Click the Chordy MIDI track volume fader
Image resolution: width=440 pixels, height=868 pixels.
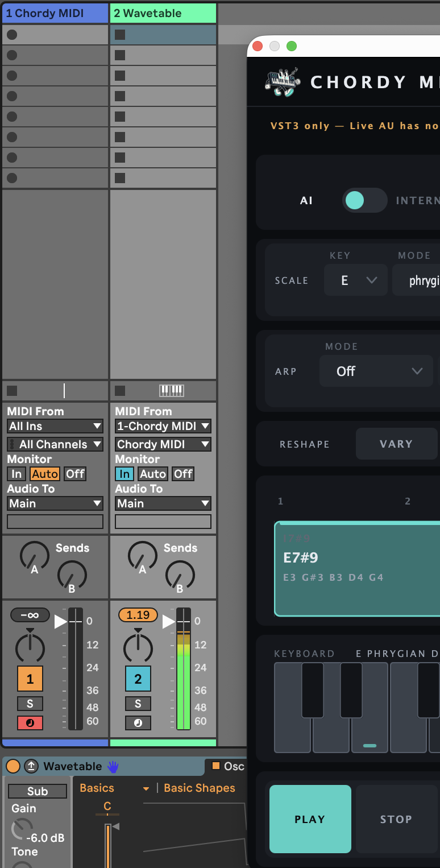[75, 669]
